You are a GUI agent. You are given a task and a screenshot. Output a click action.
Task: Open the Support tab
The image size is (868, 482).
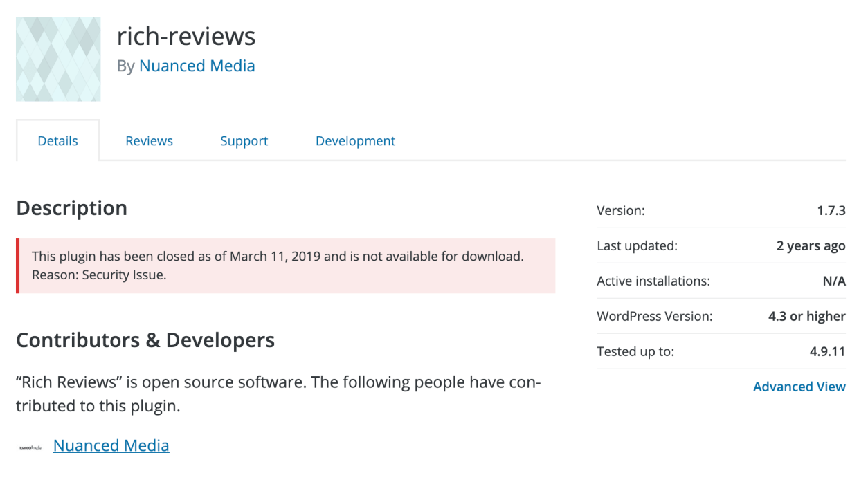pos(244,140)
